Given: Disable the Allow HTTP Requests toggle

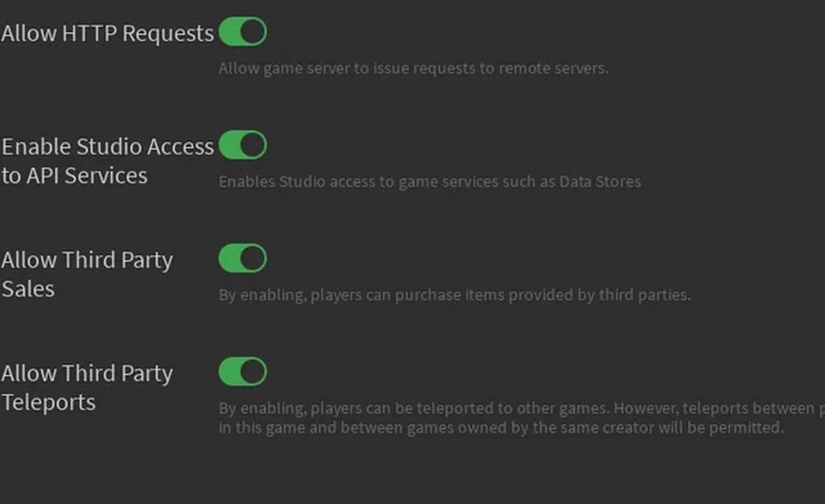Looking at the screenshot, I should [x=242, y=31].
